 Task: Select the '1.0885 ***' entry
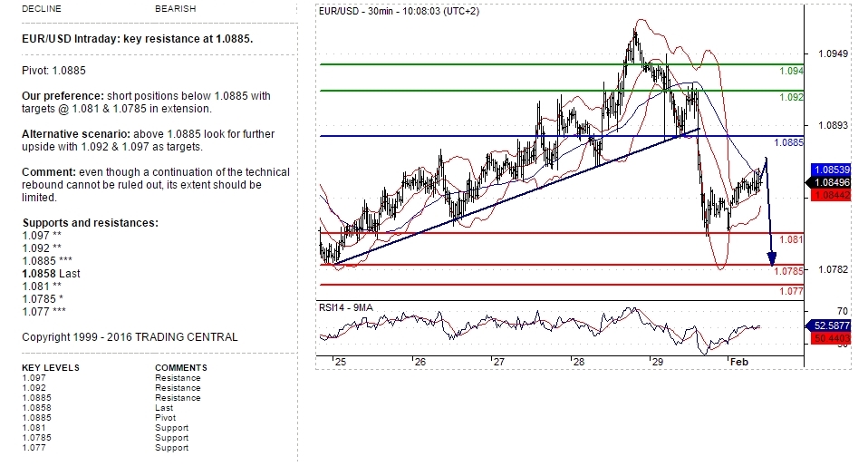tap(47, 261)
